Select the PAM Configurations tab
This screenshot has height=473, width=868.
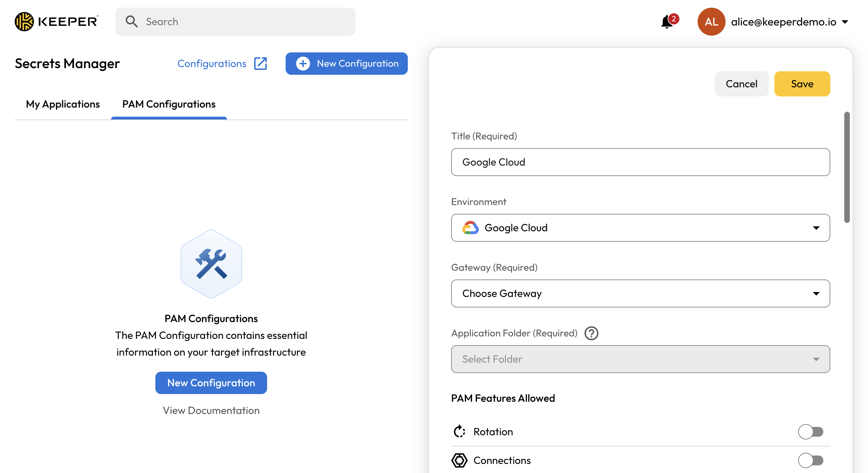[169, 104]
